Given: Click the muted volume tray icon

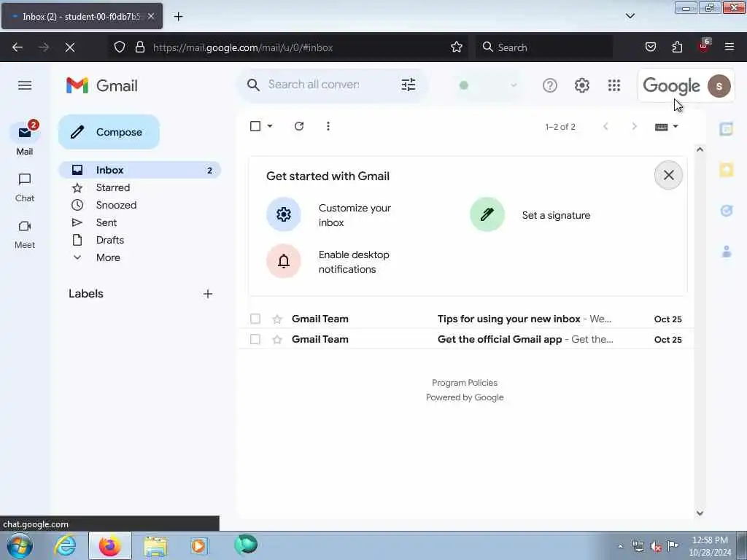Looking at the screenshot, I should [656, 546].
